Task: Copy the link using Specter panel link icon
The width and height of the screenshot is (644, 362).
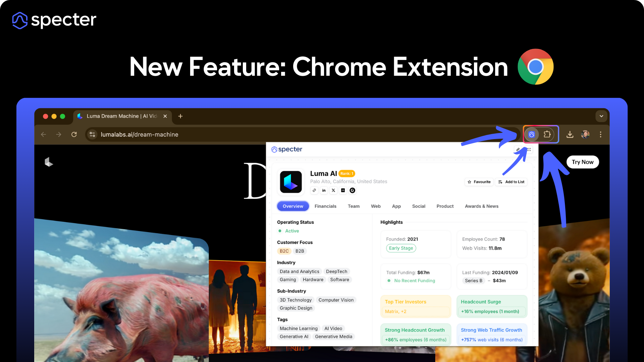Action: pyautogui.click(x=518, y=149)
